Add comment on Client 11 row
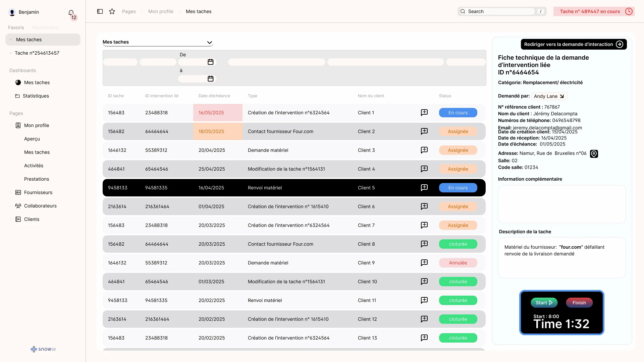Screen dimensions: 644x362 (x=424, y=300)
